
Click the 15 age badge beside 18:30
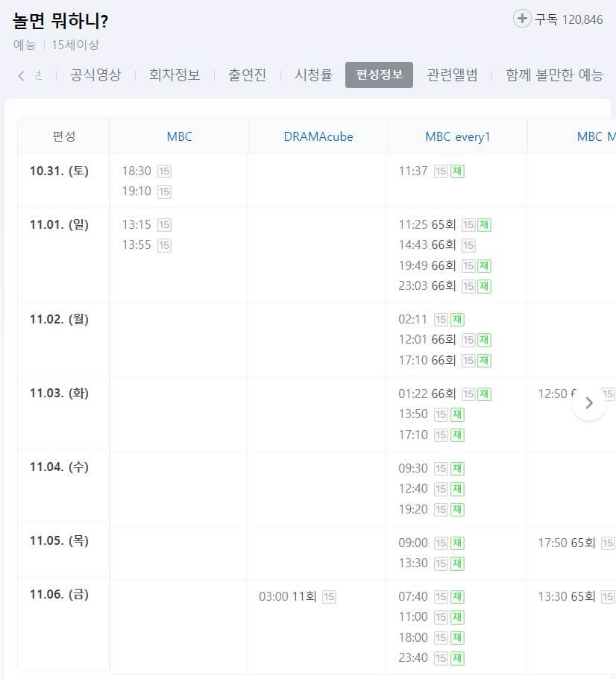[164, 171]
